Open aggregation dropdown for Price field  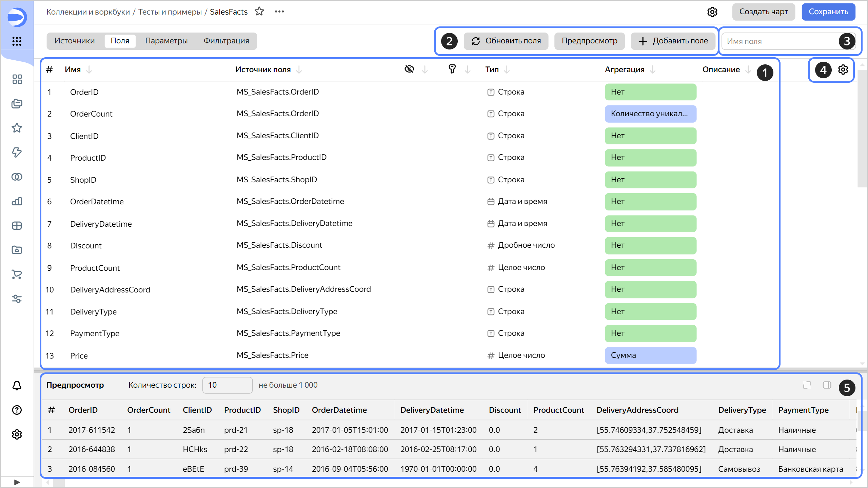[x=650, y=355]
